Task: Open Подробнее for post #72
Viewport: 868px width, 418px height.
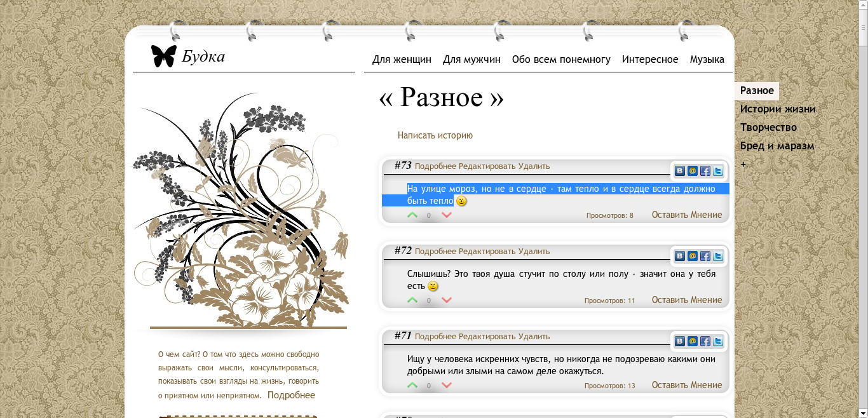Action: [x=436, y=252]
